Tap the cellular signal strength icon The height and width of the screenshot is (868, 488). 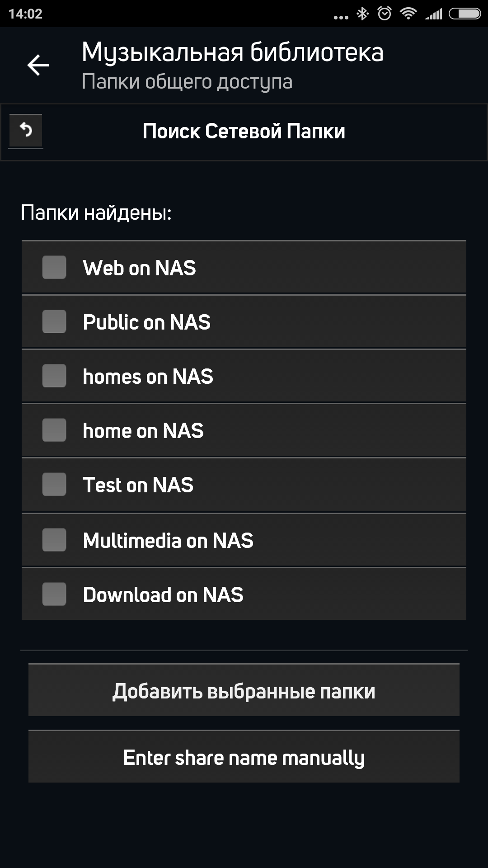coord(434,14)
